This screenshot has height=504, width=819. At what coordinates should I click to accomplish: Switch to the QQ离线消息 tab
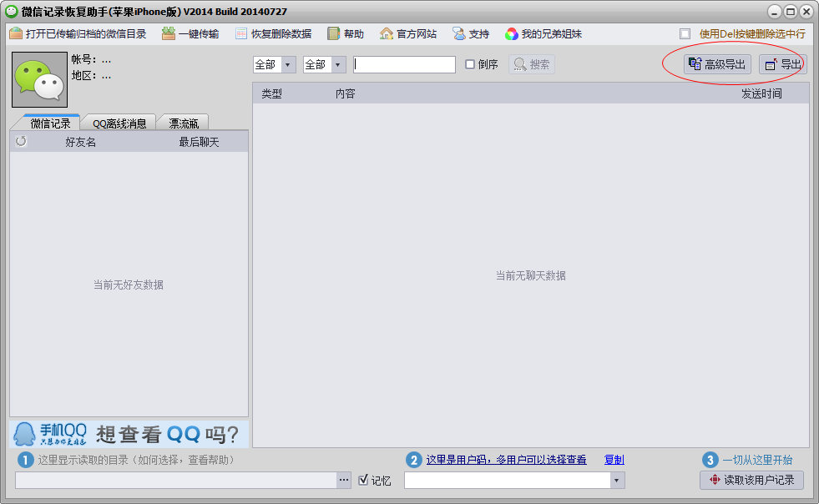pyautogui.click(x=119, y=123)
